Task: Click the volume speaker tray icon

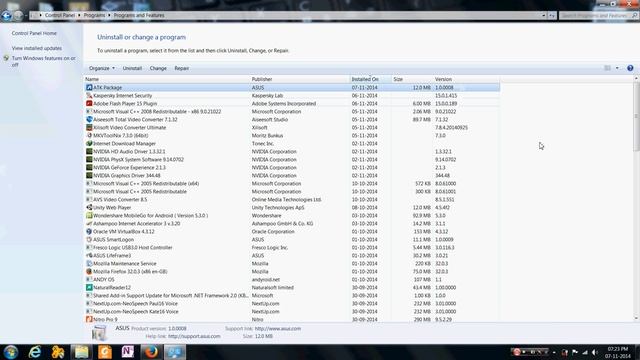Action: (x=595, y=352)
